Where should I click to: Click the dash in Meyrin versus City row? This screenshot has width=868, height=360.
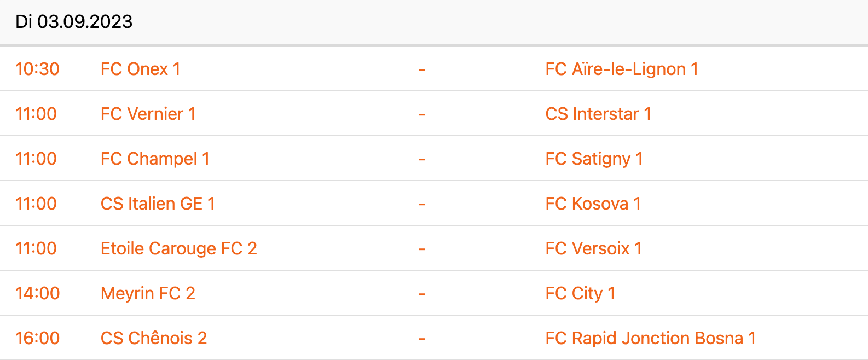point(422,294)
